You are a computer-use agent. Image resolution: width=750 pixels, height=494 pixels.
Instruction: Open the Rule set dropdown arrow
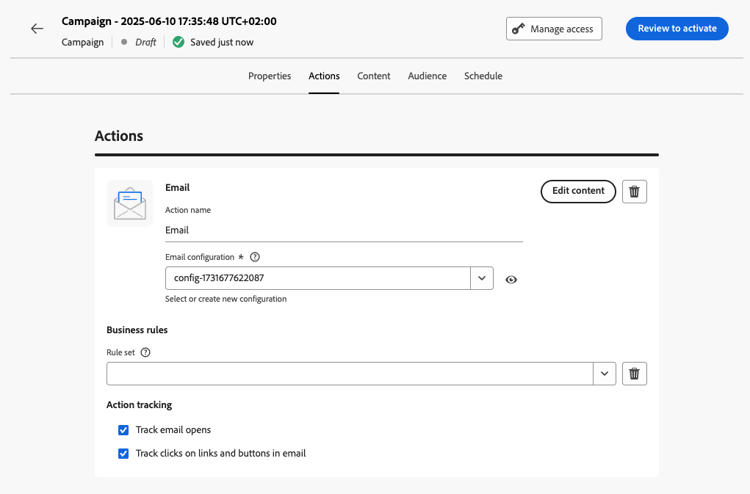[x=604, y=374]
